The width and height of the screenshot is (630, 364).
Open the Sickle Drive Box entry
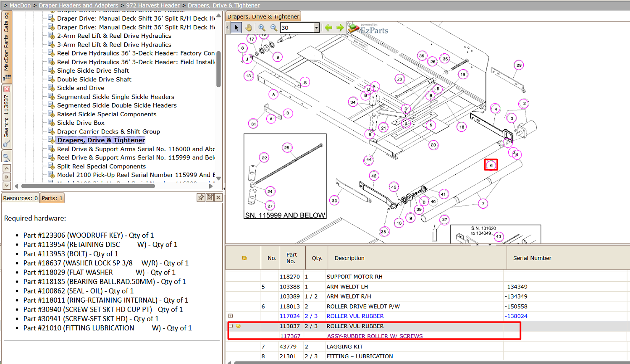[x=81, y=123]
